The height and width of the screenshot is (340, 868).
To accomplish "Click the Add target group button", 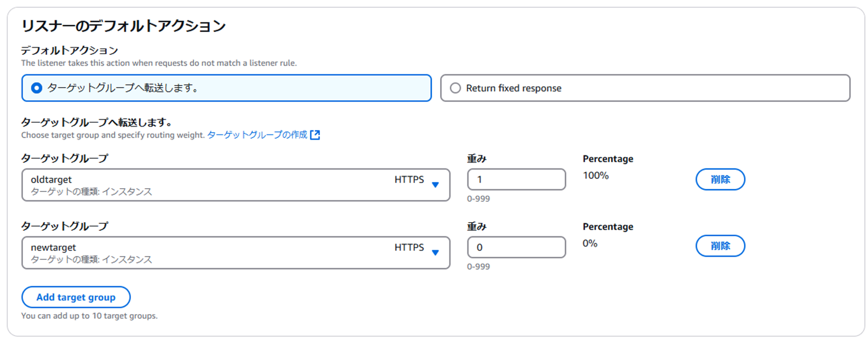I will click(76, 297).
